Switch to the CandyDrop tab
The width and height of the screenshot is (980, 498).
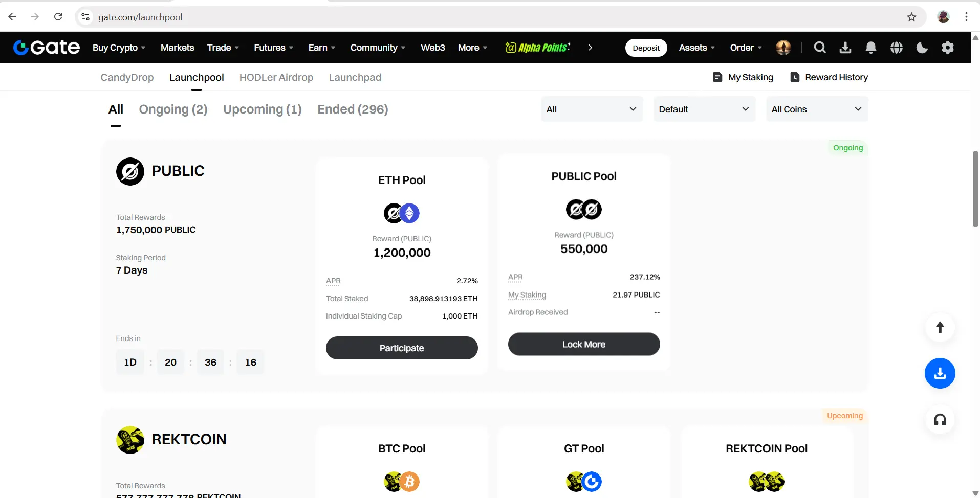pyautogui.click(x=127, y=77)
